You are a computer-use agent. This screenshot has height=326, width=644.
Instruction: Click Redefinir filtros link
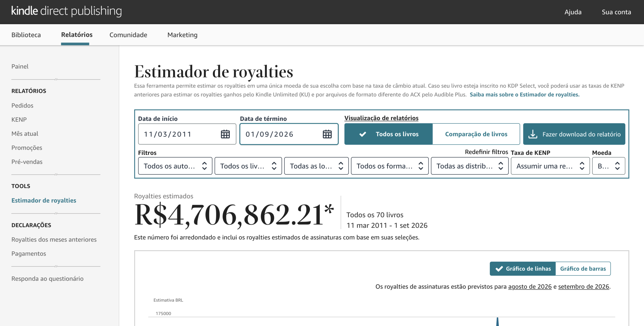click(486, 152)
